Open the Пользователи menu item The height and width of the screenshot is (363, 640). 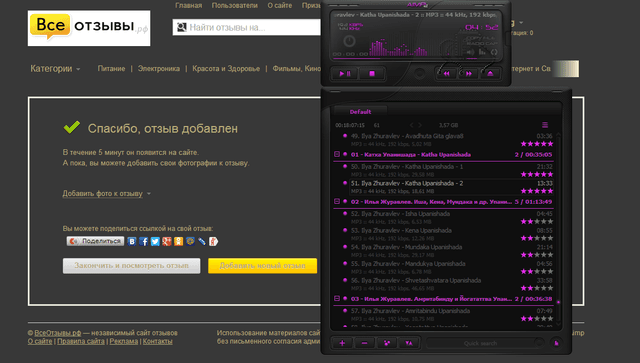tap(235, 5)
